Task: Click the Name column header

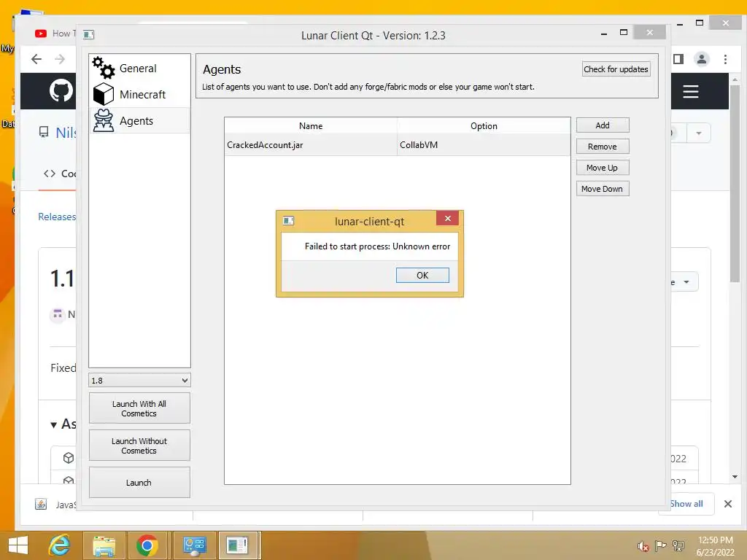Action: click(x=311, y=125)
